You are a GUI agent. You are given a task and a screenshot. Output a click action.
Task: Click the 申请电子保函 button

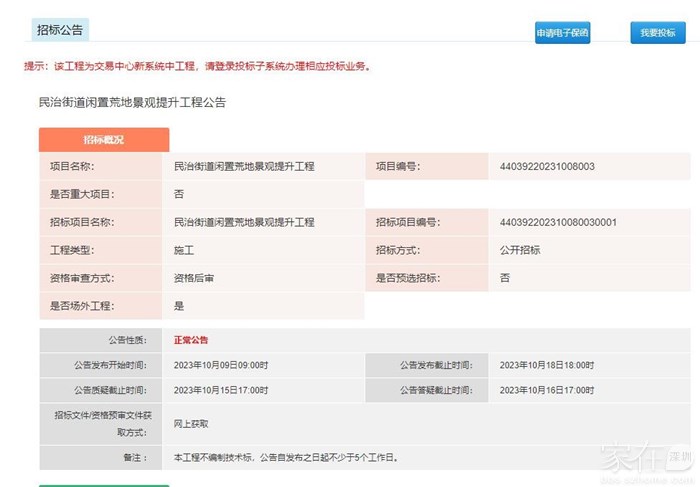click(x=562, y=32)
